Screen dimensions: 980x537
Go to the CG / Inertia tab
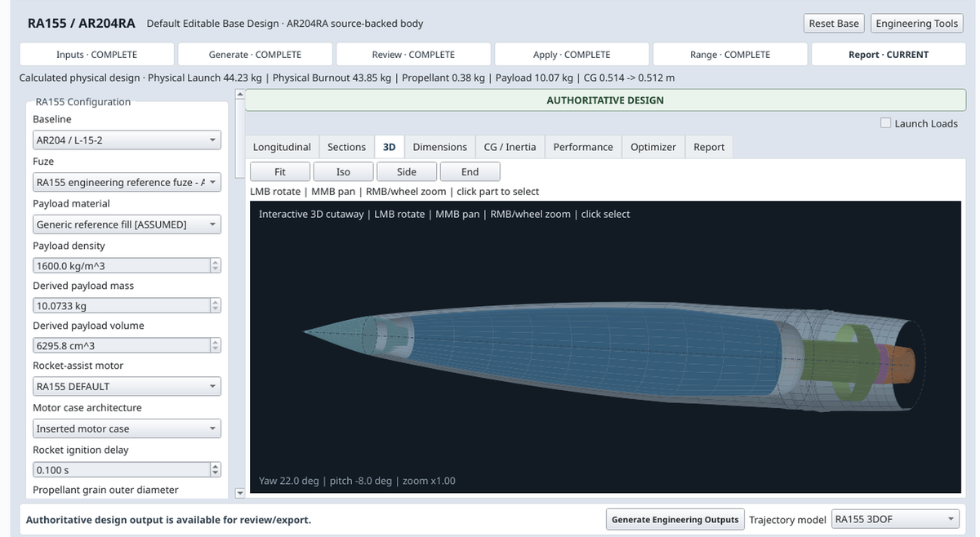[510, 147]
